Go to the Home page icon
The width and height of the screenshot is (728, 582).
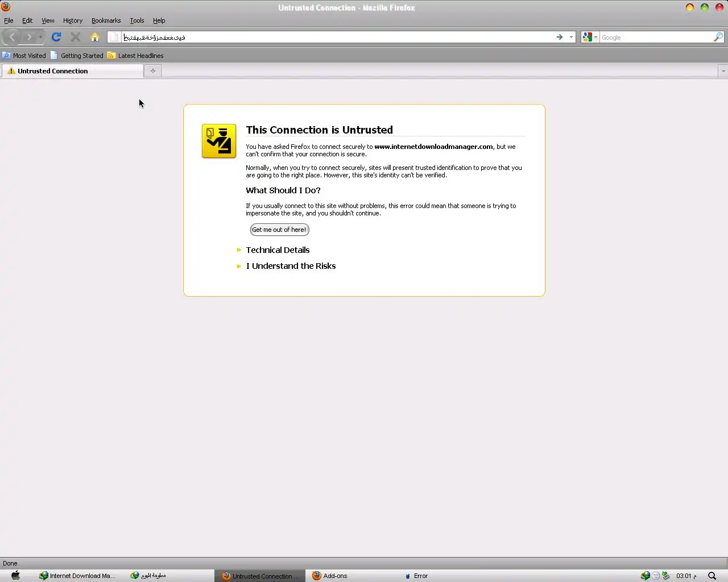[x=95, y=37]
